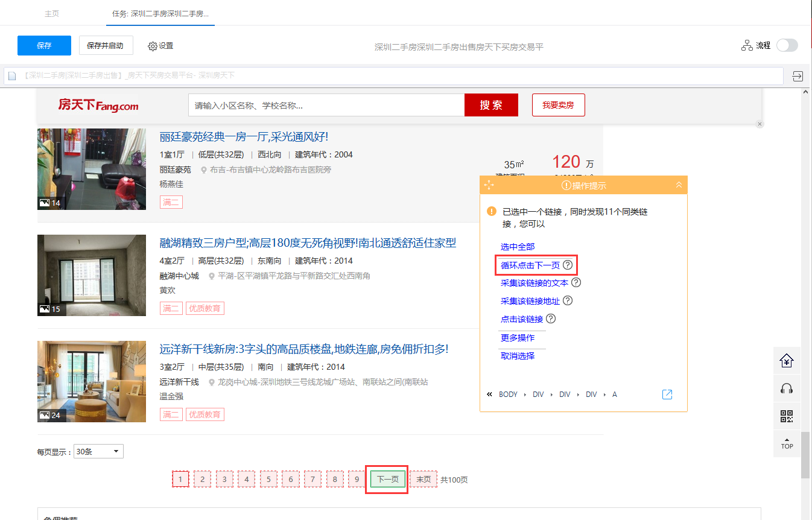Click location pin beside 平湖-区平湖镇

[212, 276]
